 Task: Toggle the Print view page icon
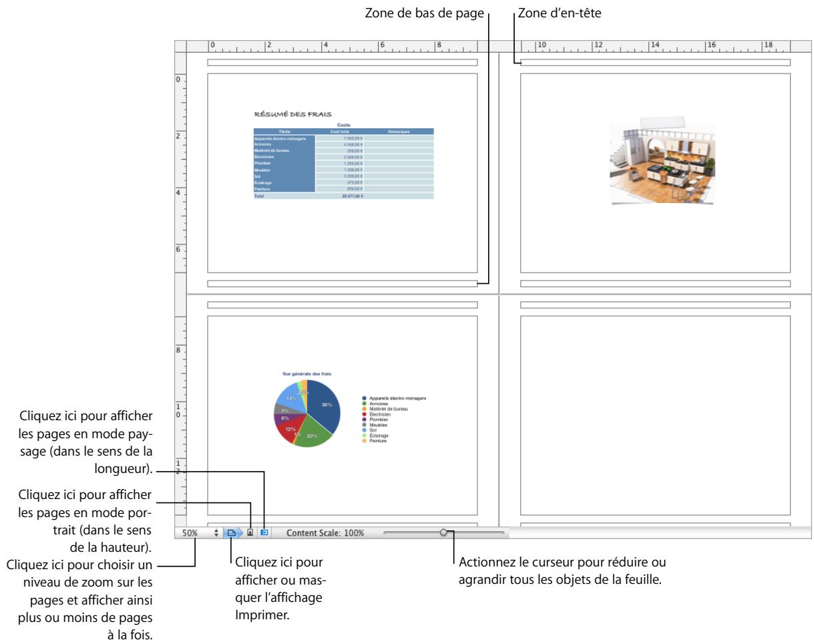pyautogui.click(x=233, y=533)
